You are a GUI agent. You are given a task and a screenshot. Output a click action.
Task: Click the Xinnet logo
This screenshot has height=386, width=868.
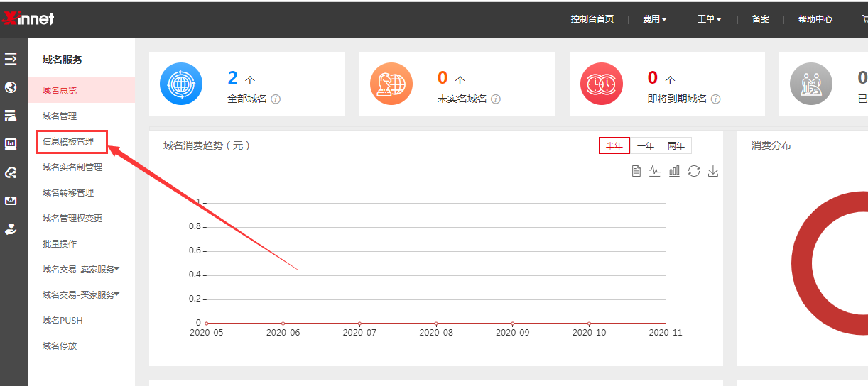(x=28, y=18)
